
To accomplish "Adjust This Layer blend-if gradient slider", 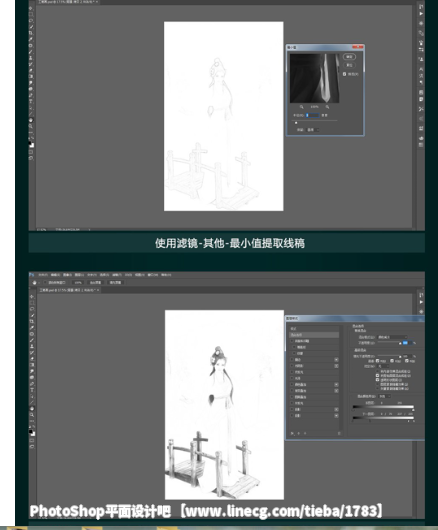I will tap(383, 407).
